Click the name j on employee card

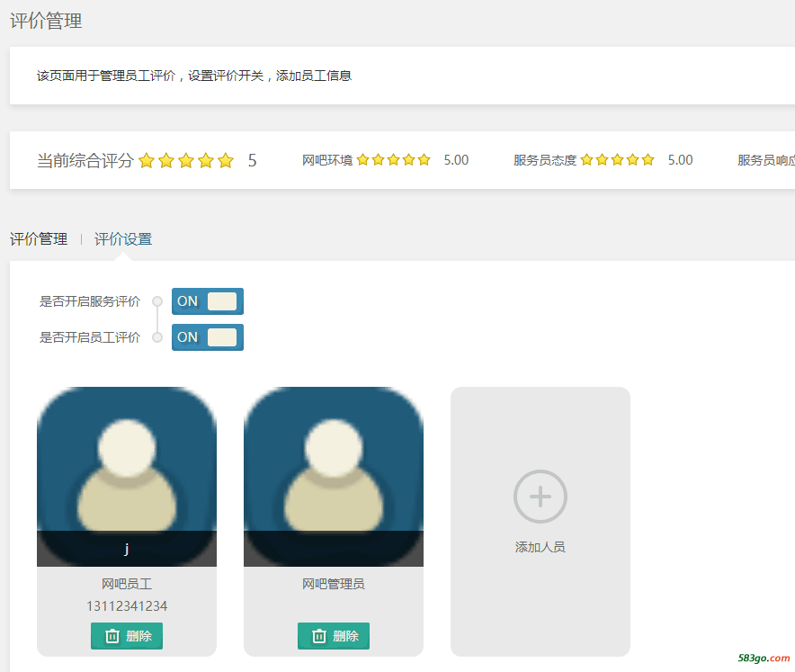(x=127, y=549)
